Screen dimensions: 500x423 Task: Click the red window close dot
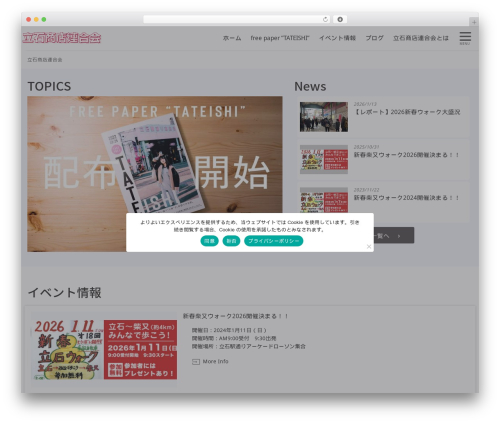[x=29, y=19]
